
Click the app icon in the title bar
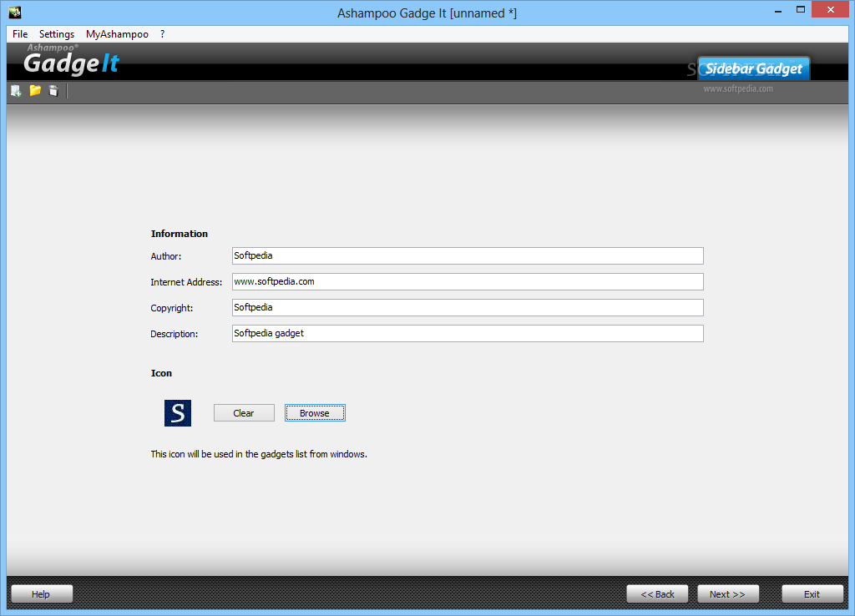(x=15, y=12)
